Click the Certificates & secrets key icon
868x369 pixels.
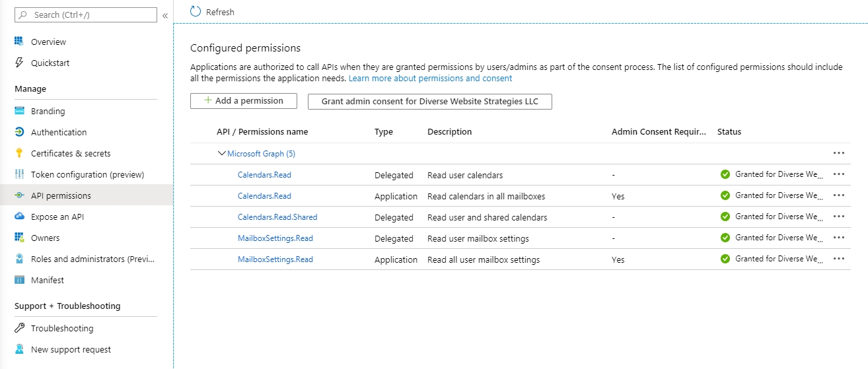(19, 153)
